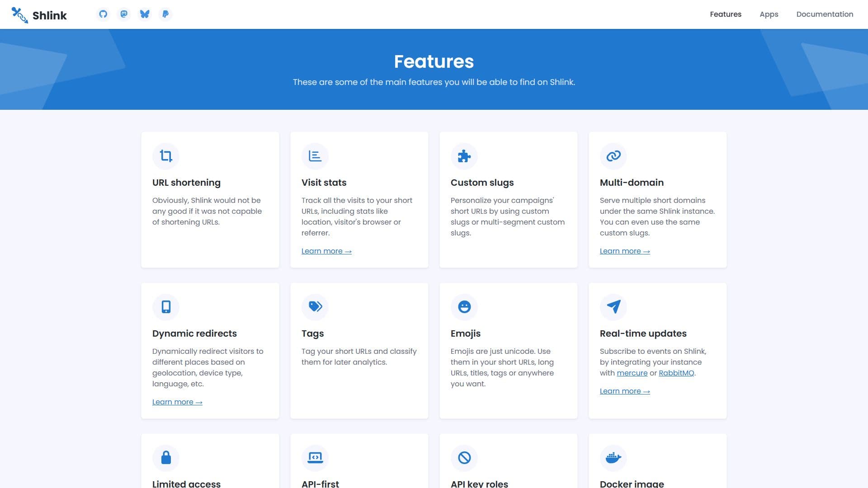Viewport: 868px width, 488px height.
Task: Click Learn more under Visit stats
Action: point(326,251)
